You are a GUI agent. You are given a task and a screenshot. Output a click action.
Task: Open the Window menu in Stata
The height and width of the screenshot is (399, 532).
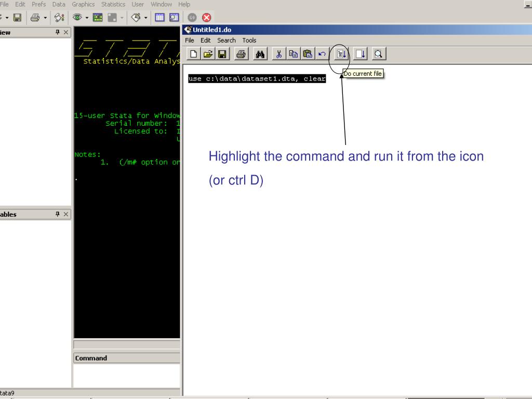click(x=161, y=4)
